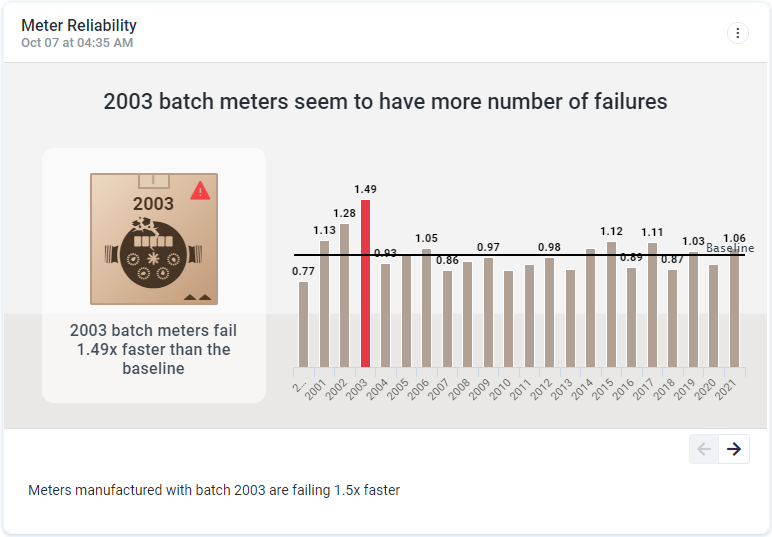
Task: Click the previous slide arrow
Action: click(x=704, y=449)
